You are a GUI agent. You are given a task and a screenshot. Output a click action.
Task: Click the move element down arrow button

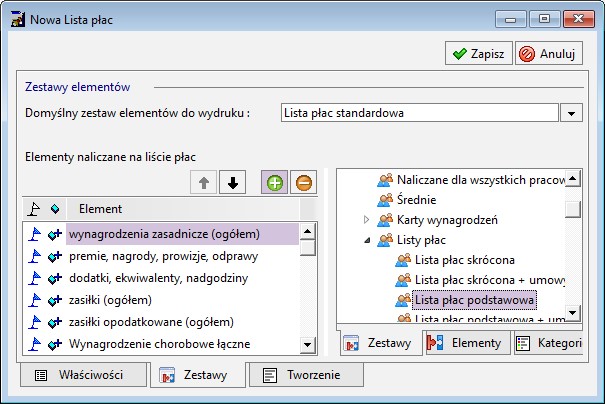click(232, 182)
